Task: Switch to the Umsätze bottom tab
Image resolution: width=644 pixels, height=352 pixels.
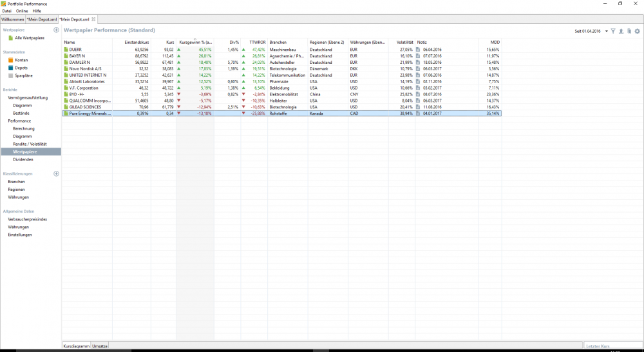Action: pos(100,346)
